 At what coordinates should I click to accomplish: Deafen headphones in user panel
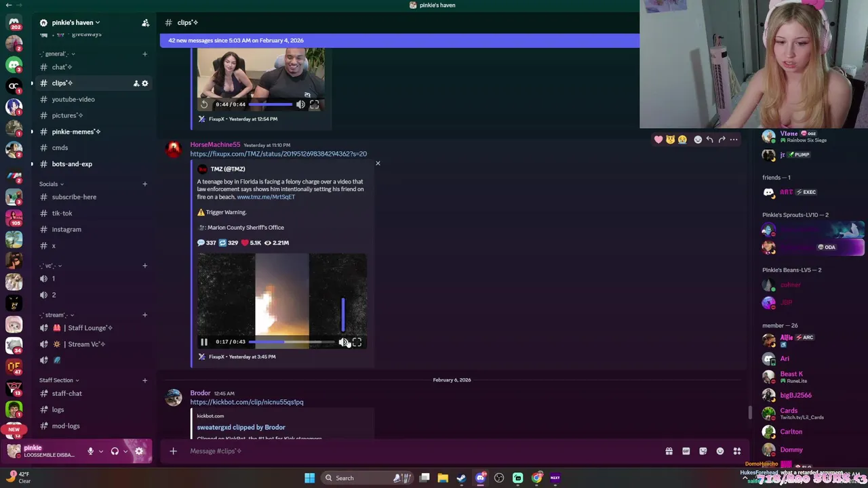coord(115,451)
